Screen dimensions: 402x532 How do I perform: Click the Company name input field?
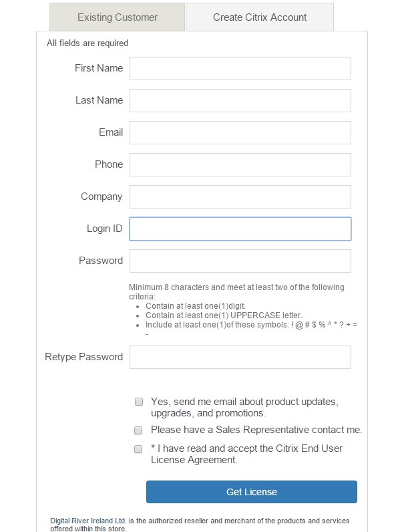[x=240, y=196]
